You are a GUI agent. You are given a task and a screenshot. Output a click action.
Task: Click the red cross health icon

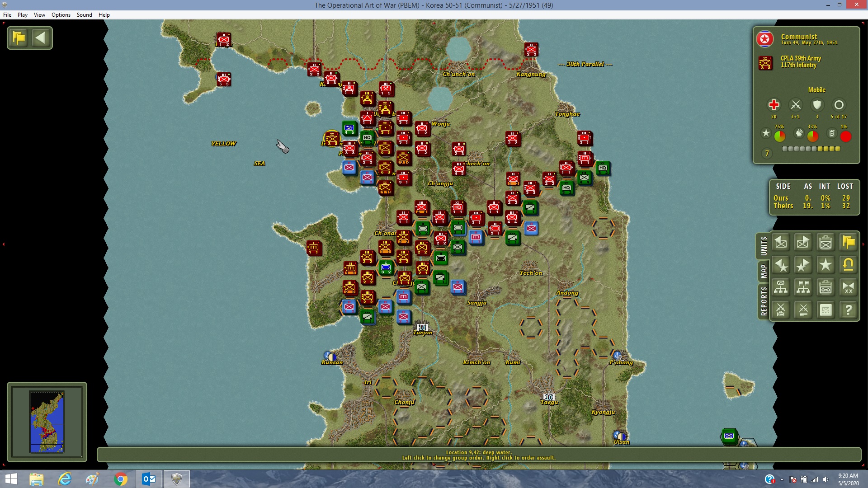pyautogui.click(x=774, y=105)
